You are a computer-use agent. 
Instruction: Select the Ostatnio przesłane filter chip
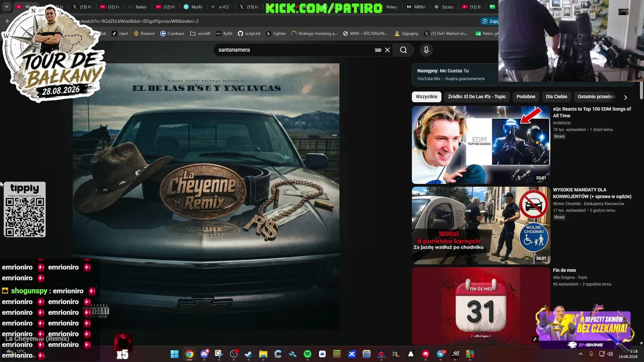(x=597, y=97)
